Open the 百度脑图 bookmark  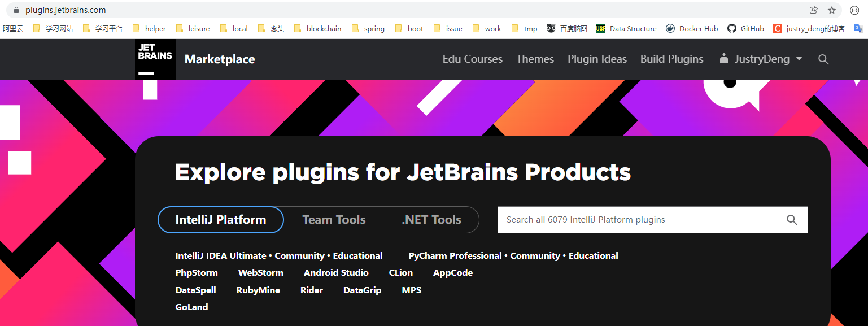[567, 28]
